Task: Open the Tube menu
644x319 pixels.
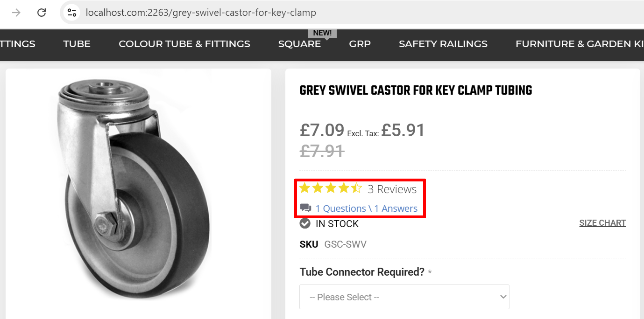Action: 77,44
